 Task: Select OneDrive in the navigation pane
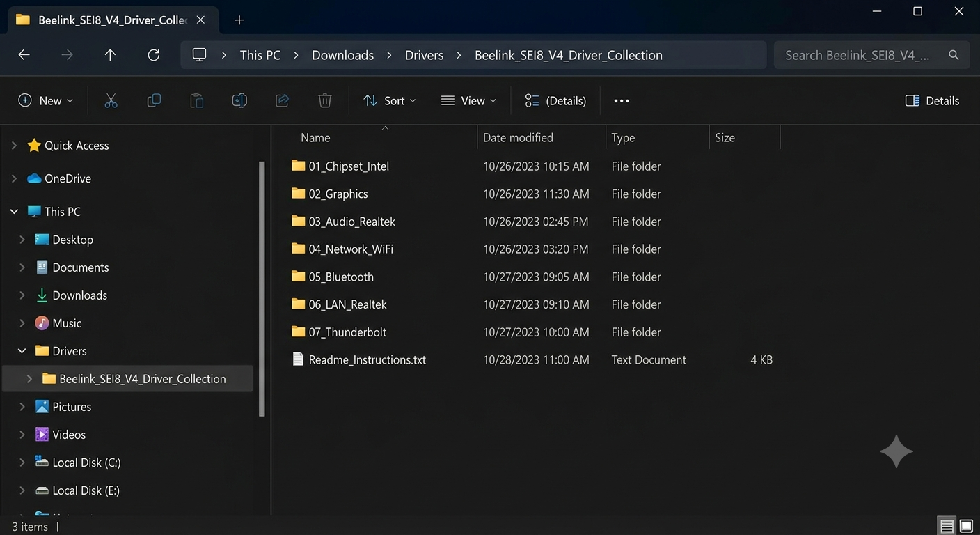click(x=68, y=178)
